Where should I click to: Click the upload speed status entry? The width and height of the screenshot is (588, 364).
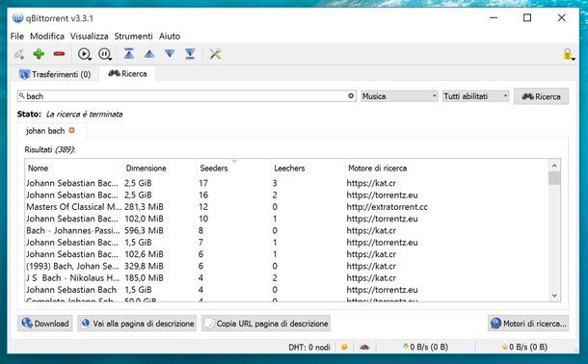pos(524,347)
